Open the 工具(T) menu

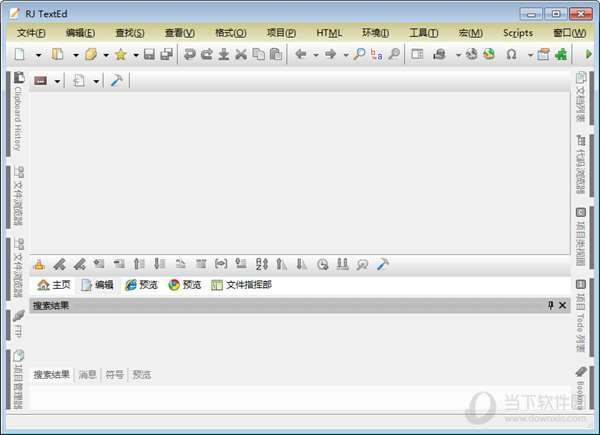[424, 33]
